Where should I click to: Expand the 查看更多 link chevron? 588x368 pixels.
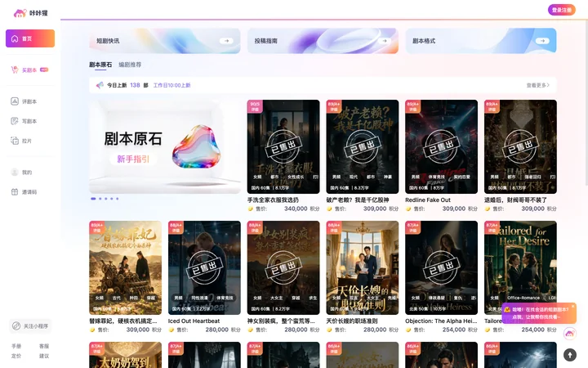[x=548, y=85]
